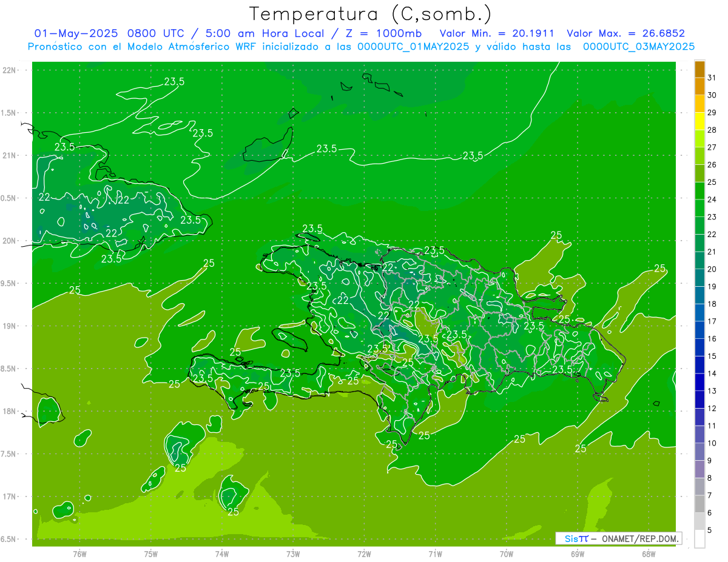Viewport: 728px width, 562px height.
Task: Click the "73W" longitude axis label
Action: 293,553
